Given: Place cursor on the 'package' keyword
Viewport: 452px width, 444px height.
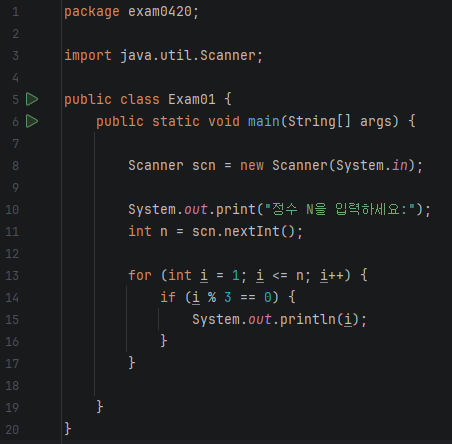Looking at the screenshot, I should 92,12.
